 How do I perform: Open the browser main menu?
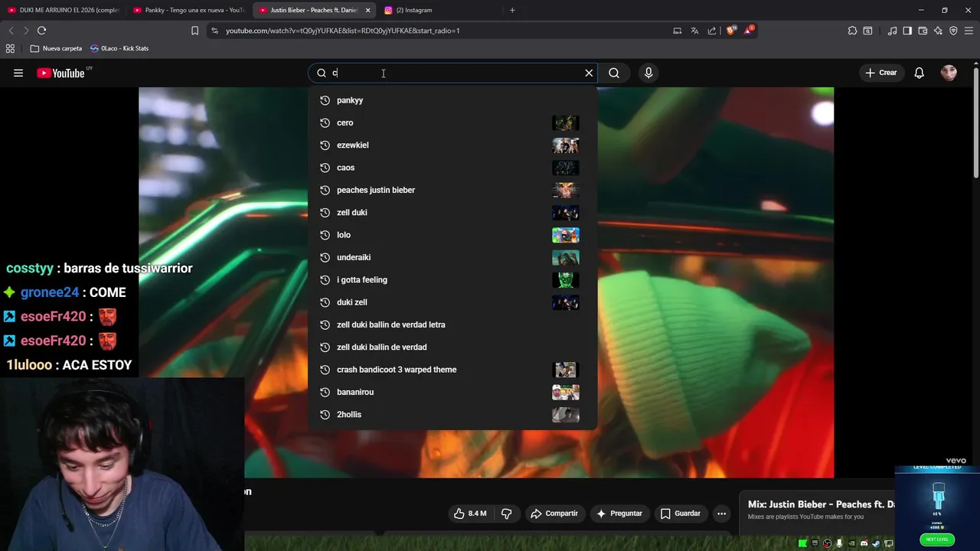coord(969,31)
